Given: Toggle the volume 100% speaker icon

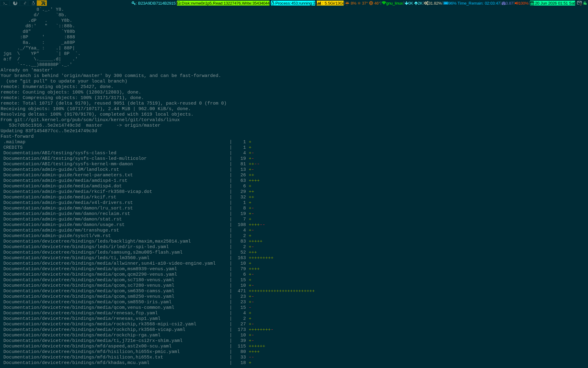Looking at the screenshot, I should [517, 3].
